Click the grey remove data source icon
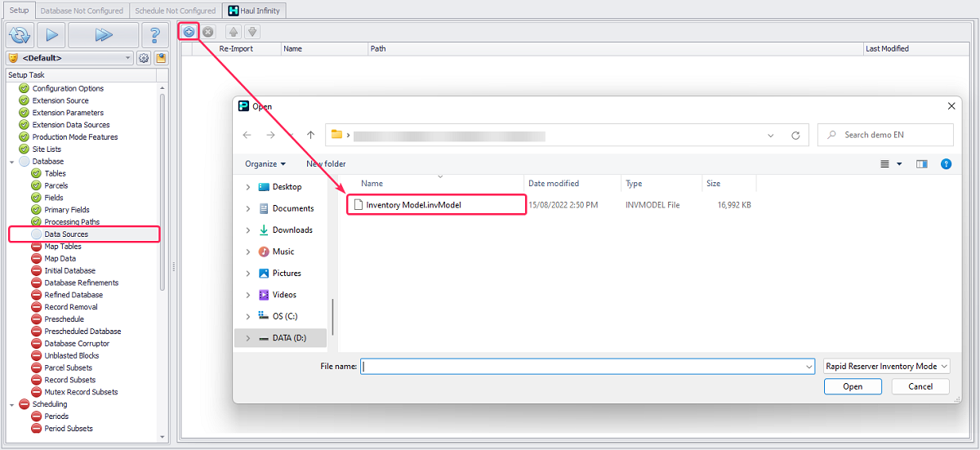This screenshot has height=450, width=980. (208, 32)
